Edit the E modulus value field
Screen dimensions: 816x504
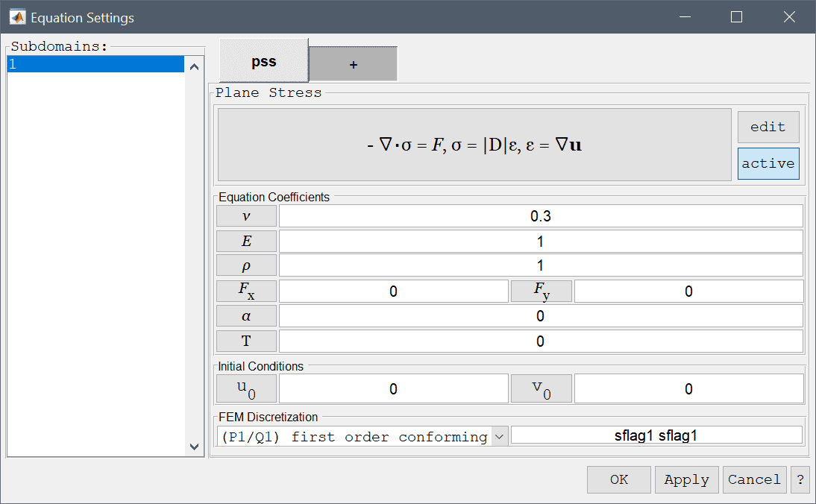pyautogui.click(x=541, y=242)
